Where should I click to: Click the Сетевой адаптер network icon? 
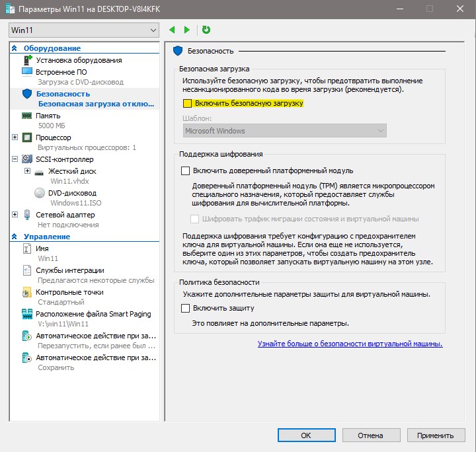pos(27,215)
